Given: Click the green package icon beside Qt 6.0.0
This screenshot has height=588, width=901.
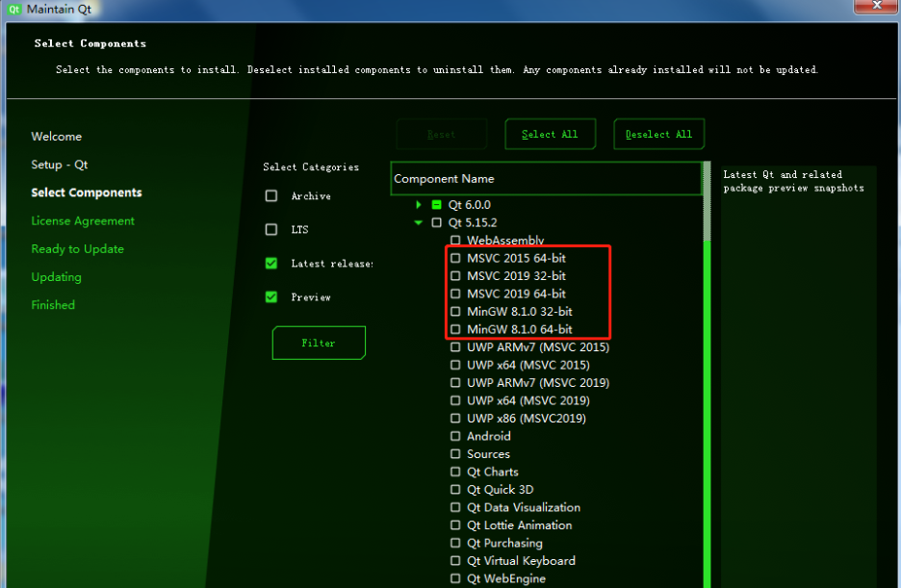Looking at the screenshot, I should (435, 204).
